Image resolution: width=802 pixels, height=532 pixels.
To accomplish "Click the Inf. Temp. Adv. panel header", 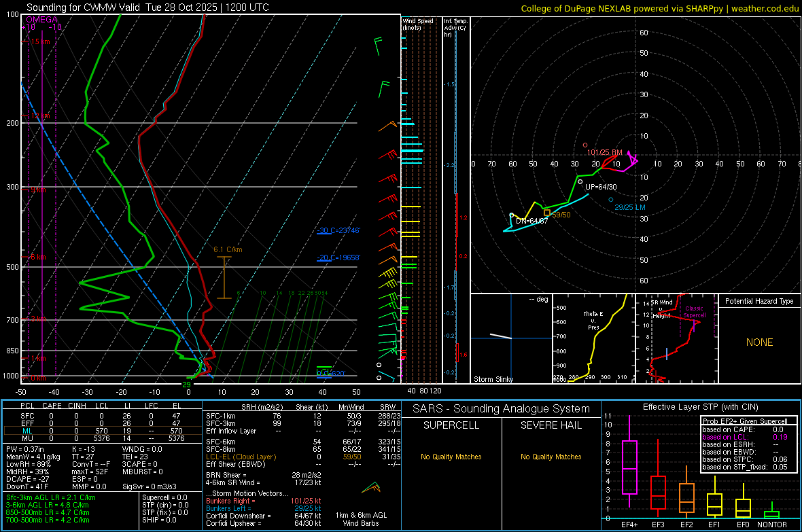I will (455, 28).
